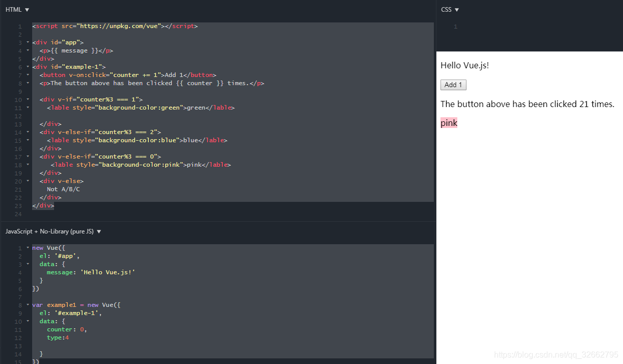Viewport: 623px width, 364px height.
Task: Click the counter: 0 line in JavaScript
Action: (x=67, y=329)
